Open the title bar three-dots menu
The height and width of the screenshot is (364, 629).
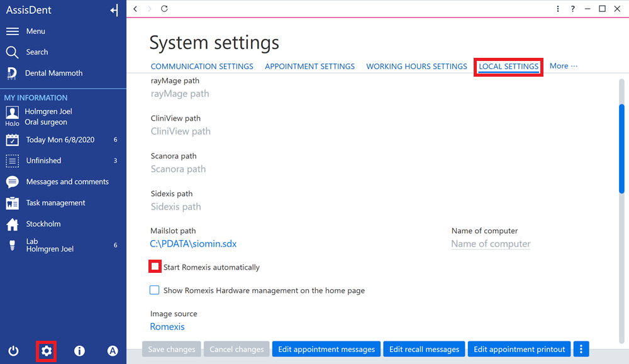click(557, 9)
